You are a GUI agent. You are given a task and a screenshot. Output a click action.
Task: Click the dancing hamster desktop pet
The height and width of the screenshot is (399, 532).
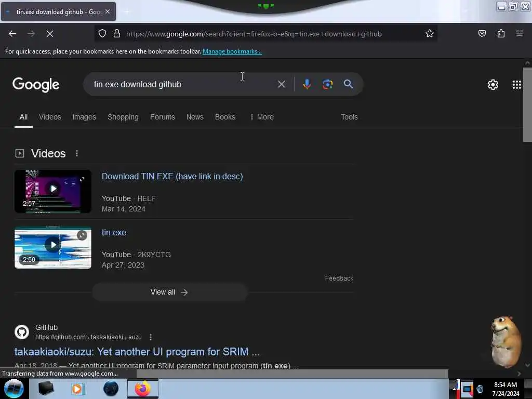(506, 341)
